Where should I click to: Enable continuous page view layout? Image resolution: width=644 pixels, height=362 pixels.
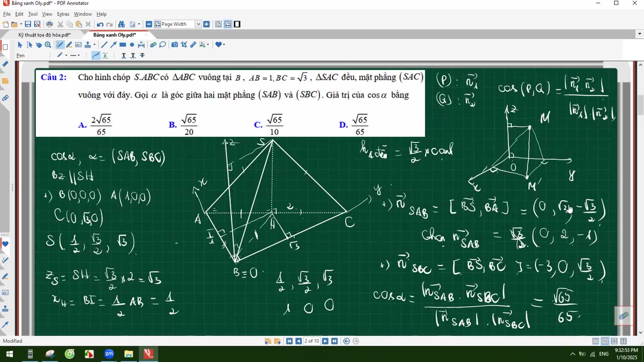point(605,341)
